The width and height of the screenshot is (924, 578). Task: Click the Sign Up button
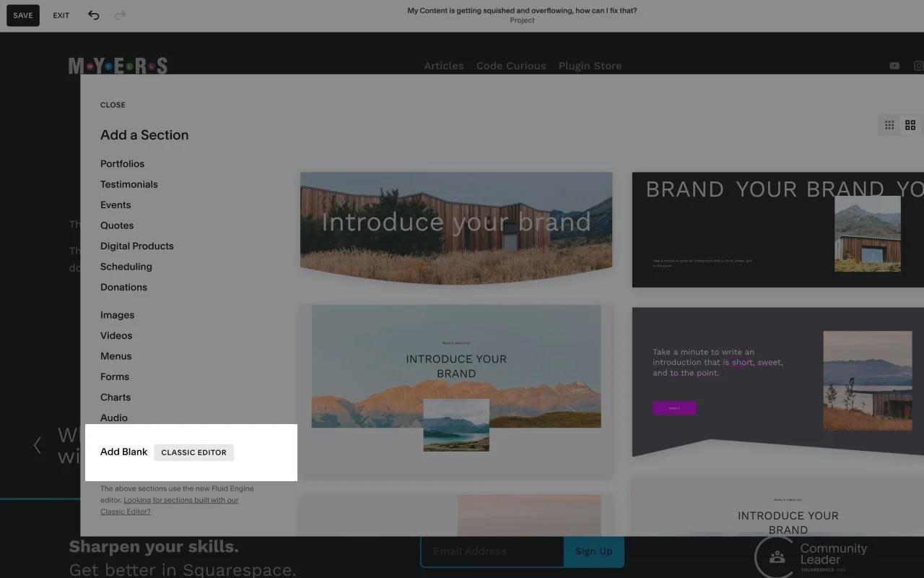(x=593, y=551)
